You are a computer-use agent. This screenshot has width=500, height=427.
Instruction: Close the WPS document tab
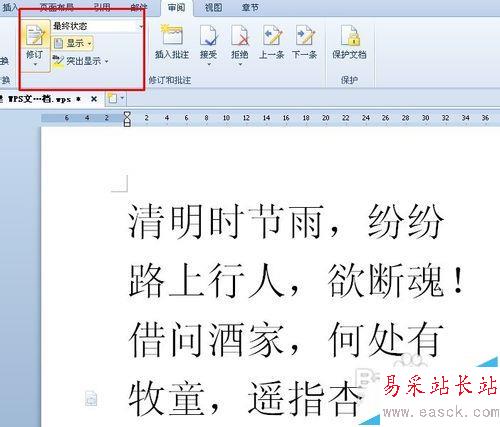tap(94, 99)
